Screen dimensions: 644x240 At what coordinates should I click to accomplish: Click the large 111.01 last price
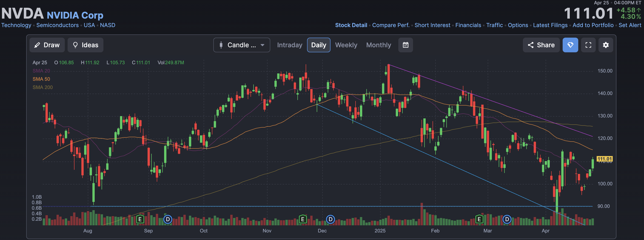click(x=589, y=14)
